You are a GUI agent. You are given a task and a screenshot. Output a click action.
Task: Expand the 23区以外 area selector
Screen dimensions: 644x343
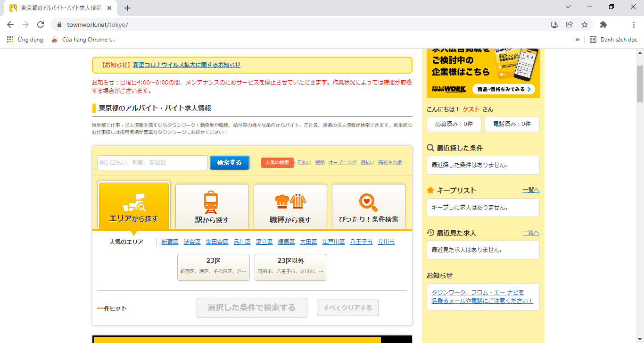point(290,267)
